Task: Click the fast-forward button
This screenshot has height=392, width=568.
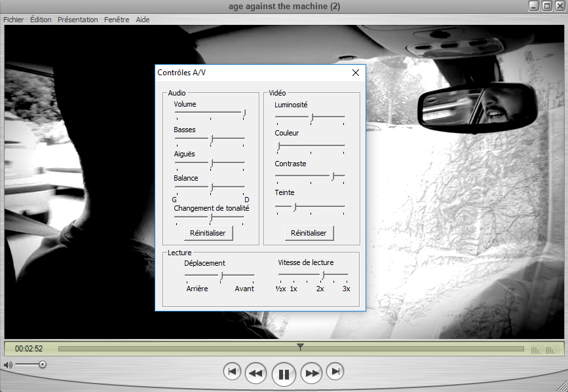Action: click(312, 374)
